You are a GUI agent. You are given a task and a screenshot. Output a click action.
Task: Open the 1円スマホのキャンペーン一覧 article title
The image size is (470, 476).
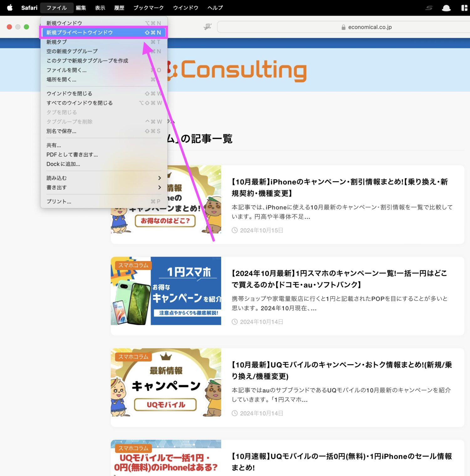pyautogui.click(x=340, y=279)
